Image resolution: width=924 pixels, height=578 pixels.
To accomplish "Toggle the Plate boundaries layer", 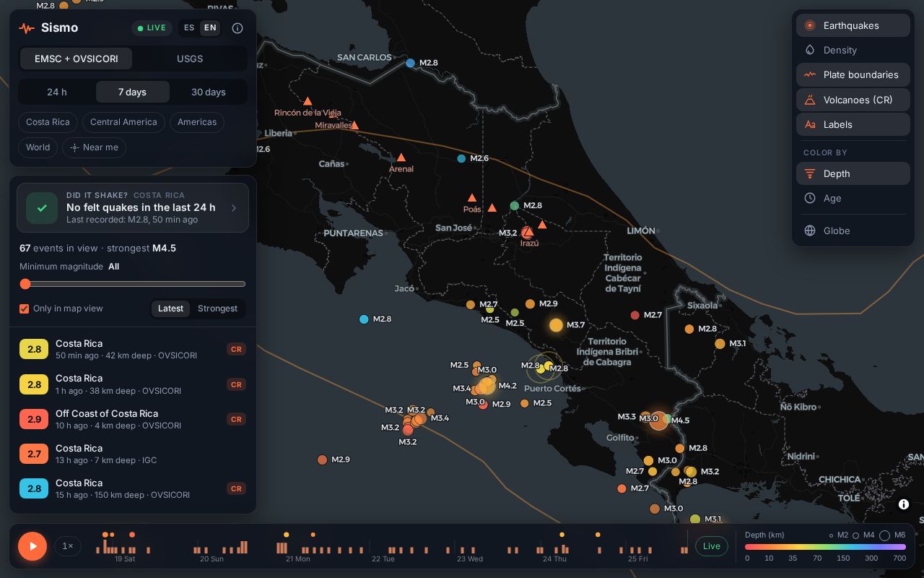I will [853, 74].
